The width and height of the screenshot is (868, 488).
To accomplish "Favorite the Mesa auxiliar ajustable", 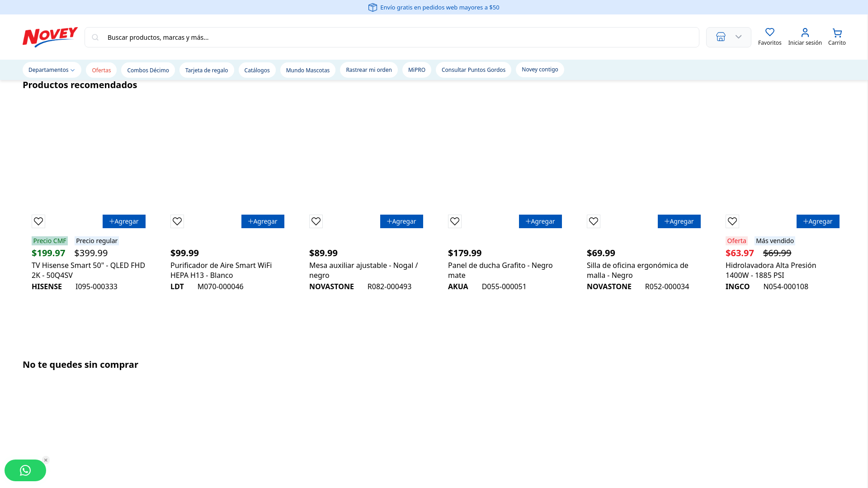I will [x=316, y=221].
